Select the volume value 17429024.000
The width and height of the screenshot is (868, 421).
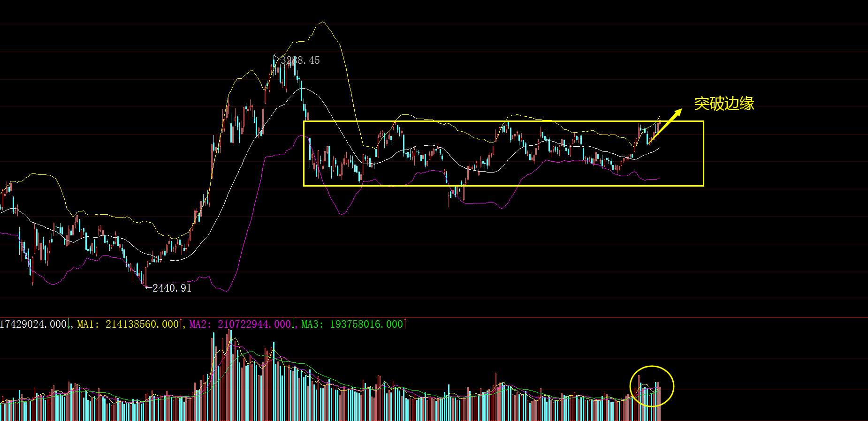pos(33,324)
